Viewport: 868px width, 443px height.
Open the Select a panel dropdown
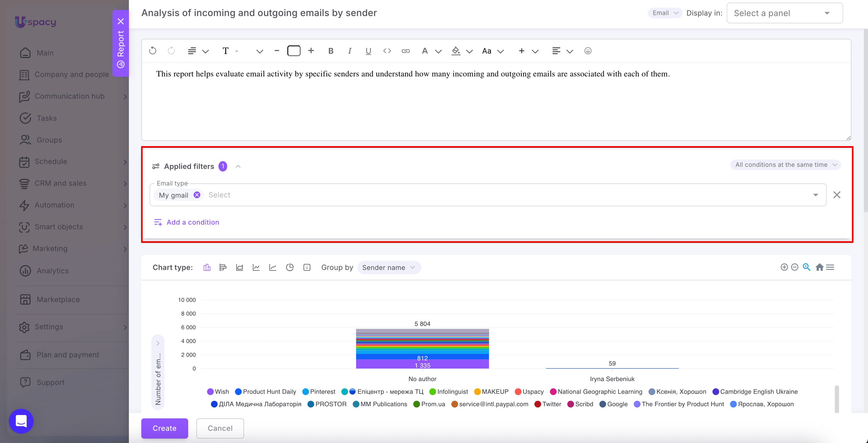(x=785, y=13)
